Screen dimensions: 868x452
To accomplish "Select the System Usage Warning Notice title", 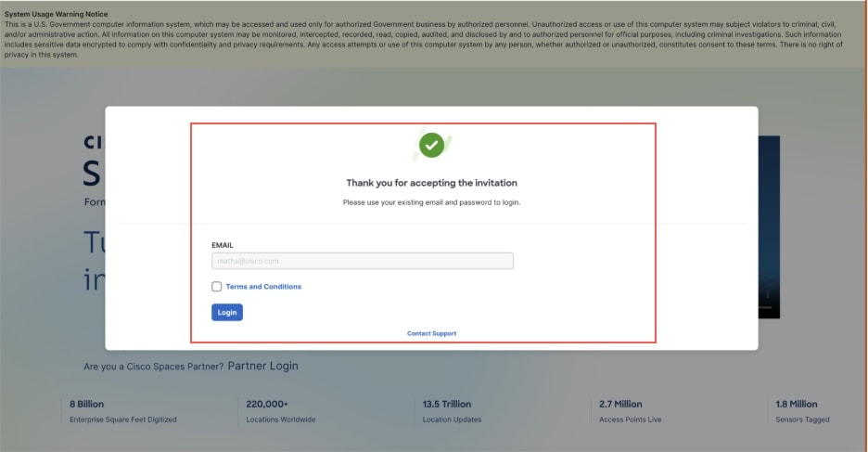I will [x=56, y=14].
